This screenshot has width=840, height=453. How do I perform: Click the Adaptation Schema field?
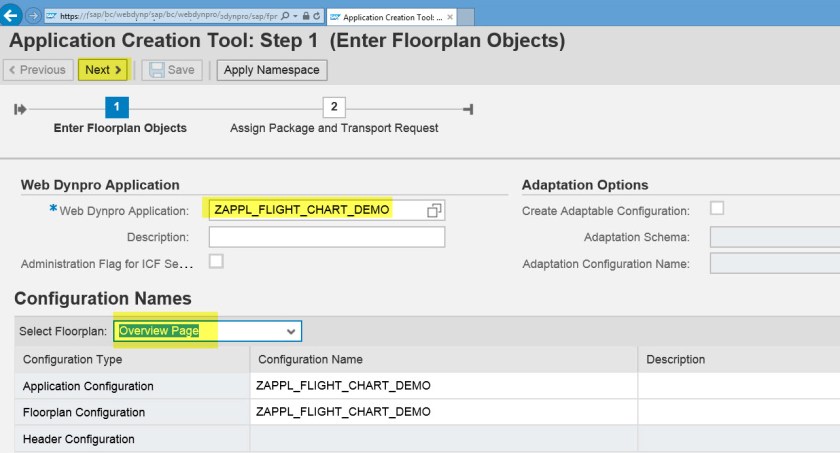coord(775,237)
